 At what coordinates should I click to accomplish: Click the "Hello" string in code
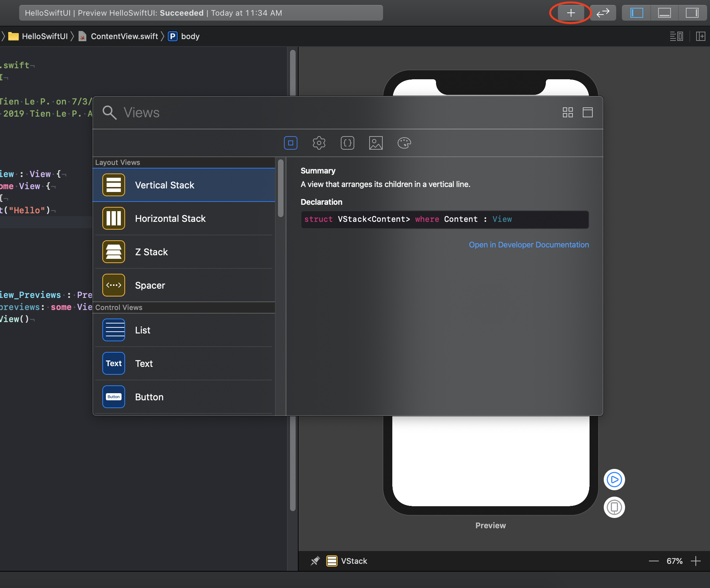27,210
